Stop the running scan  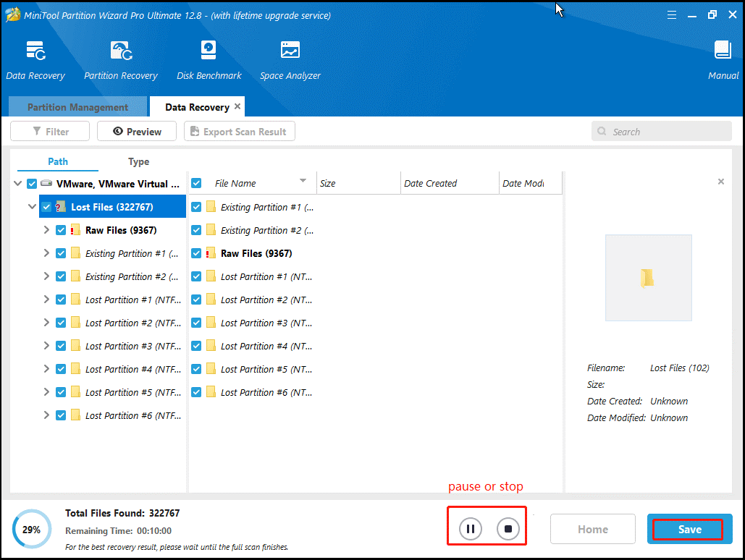tap(508, 529)
